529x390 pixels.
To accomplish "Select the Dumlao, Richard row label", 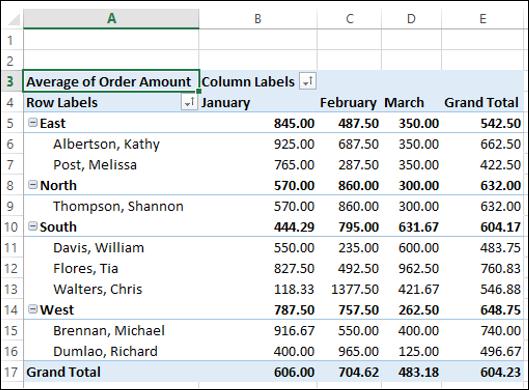I will 105,351.
